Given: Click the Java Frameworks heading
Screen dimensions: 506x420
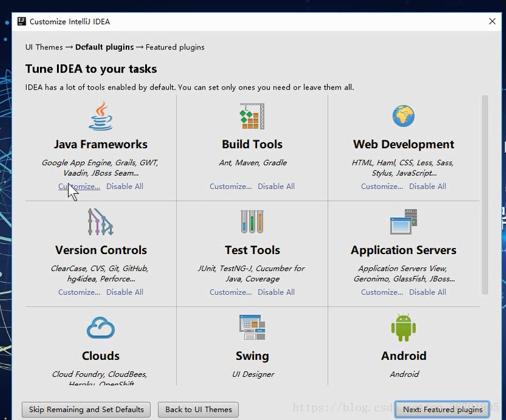Looking at the screenshot, I should (101, 145).
